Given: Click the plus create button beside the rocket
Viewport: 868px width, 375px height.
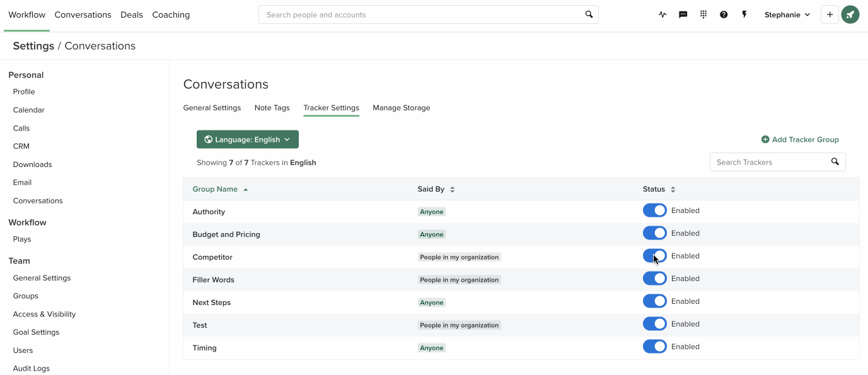Looking at the screenshot, I should (x=830, y=14).
